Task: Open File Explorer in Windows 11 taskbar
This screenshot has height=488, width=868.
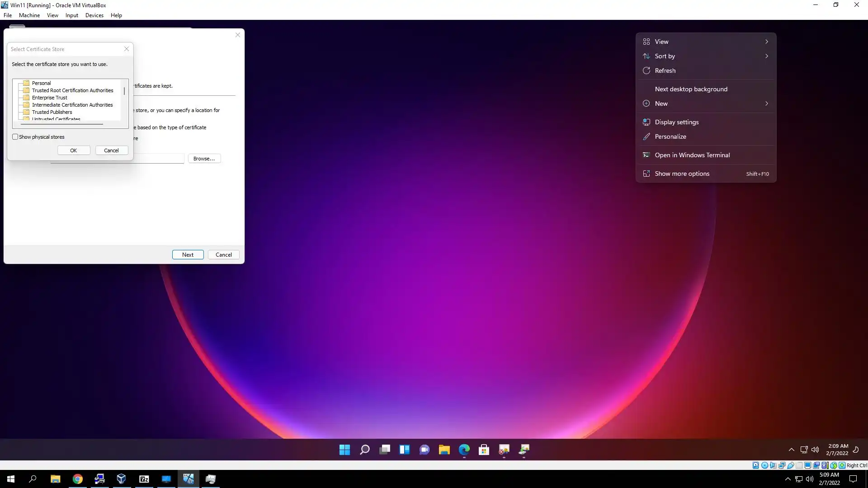Action: click(444, 450)
